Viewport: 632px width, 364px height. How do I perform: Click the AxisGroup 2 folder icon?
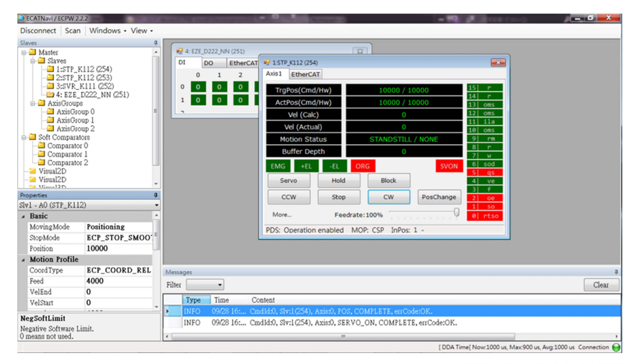[x=50, y=128]
